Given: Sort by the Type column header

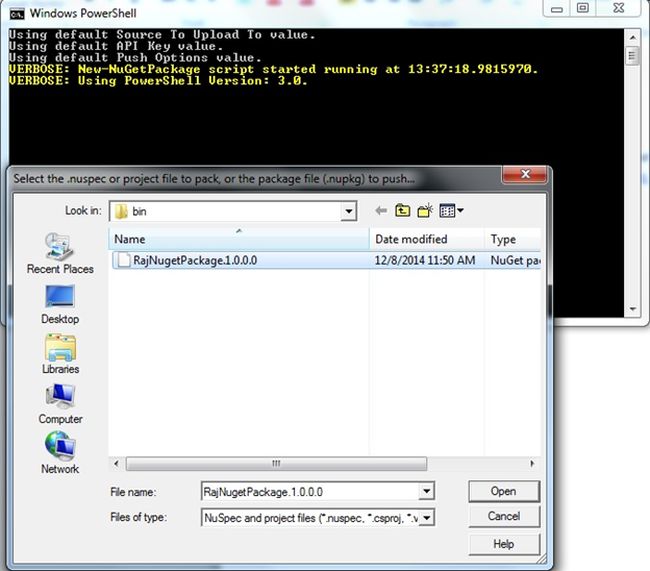Looking at the screenshot, I should pos(513,239).
